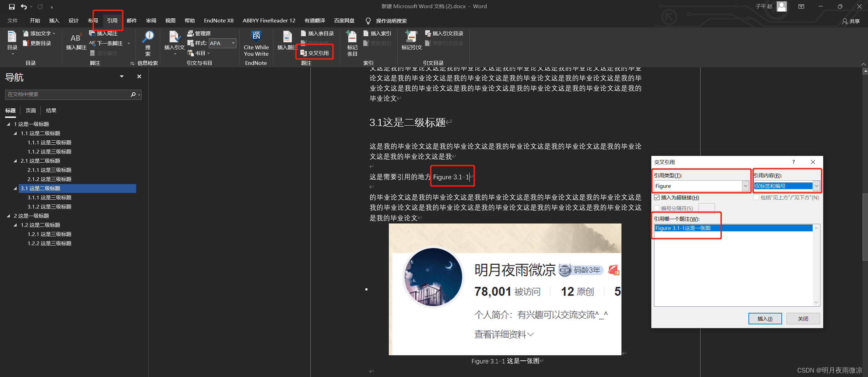Collapse the 2.1 这是二级标题 navigation heading

click(x=15, y=161)
